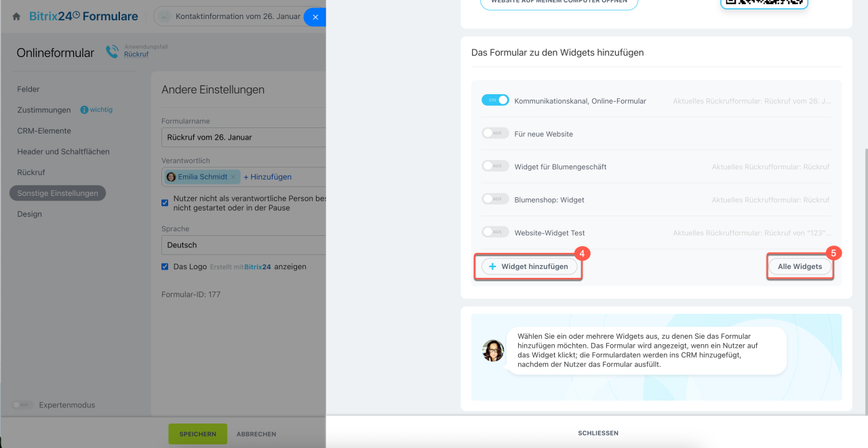Image resolution: width=868 pixels, height=448 pixels.
Task: Click the assistant avatar beside the help message
Action: click(x=493, y=350)
